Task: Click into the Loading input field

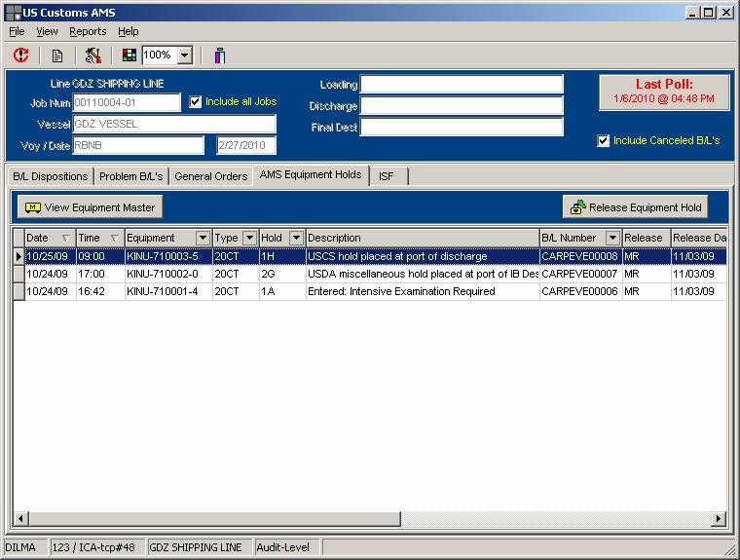Action: [462, 85]
